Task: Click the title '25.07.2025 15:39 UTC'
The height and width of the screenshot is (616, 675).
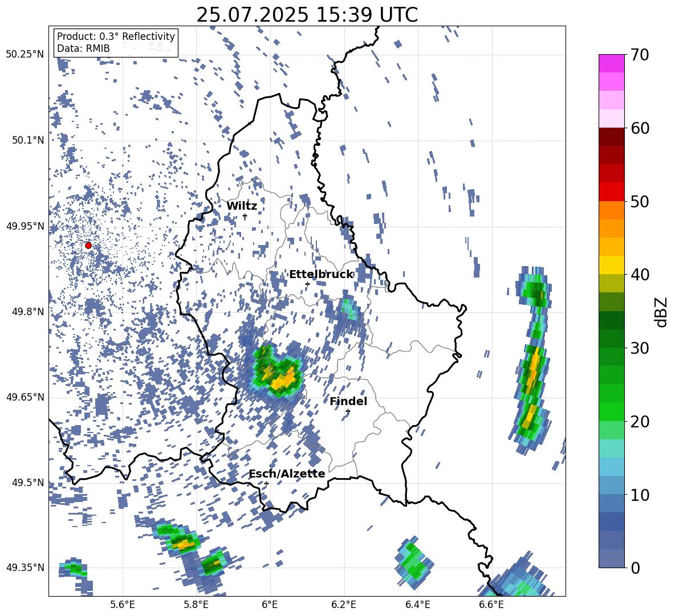Action: tap(307, 15)
